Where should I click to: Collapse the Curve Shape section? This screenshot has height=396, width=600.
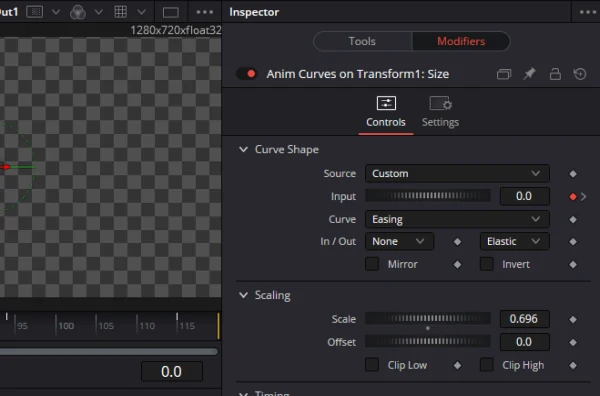point(243,149)
